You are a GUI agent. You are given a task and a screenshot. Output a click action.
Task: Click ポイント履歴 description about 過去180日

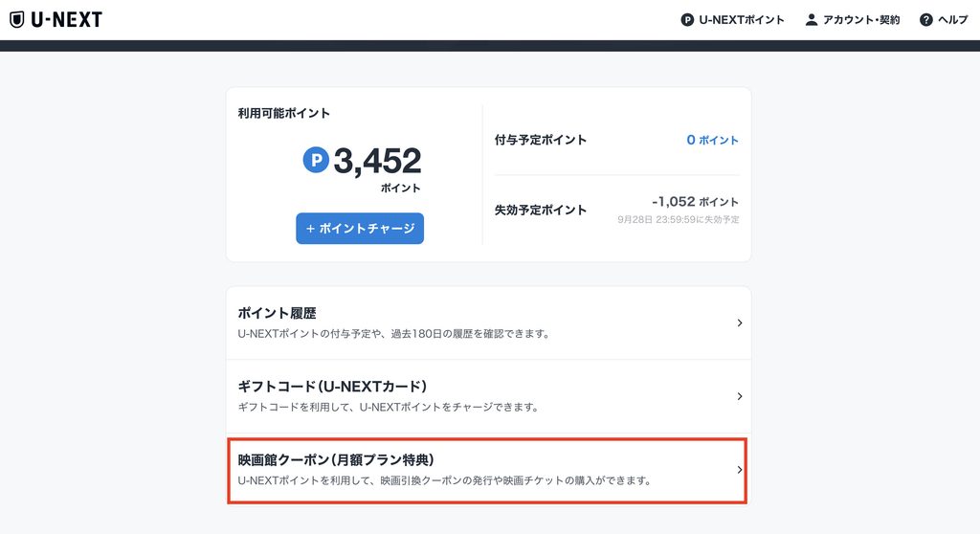[393, 334]
